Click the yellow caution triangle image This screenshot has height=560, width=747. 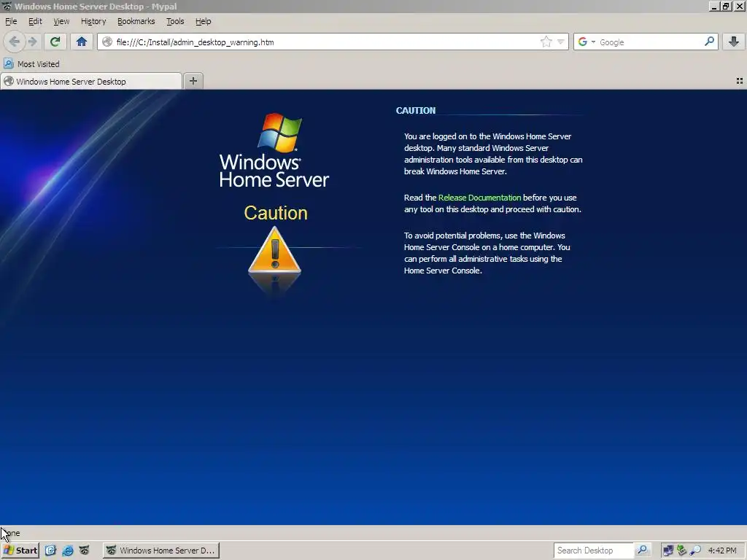(x=274, y=250)
